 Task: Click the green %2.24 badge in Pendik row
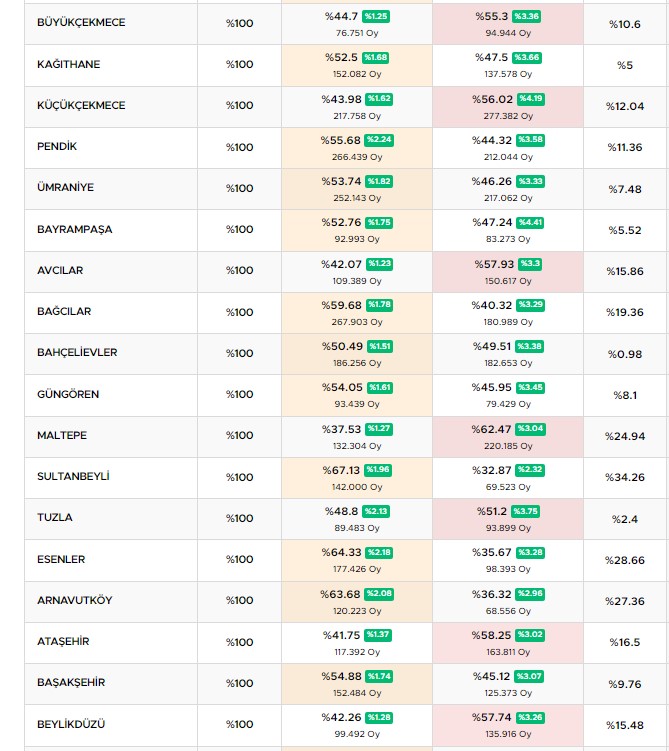[x=379, y=140]
